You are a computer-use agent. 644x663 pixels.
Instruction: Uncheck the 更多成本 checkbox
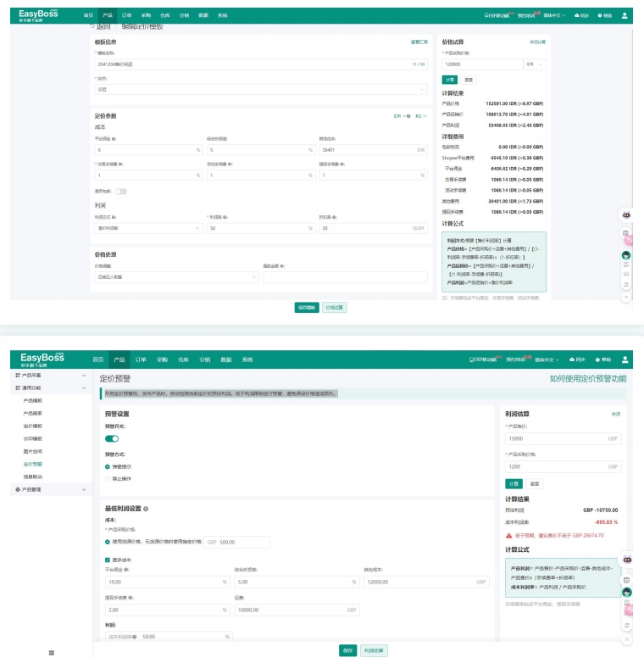[108, 560]
